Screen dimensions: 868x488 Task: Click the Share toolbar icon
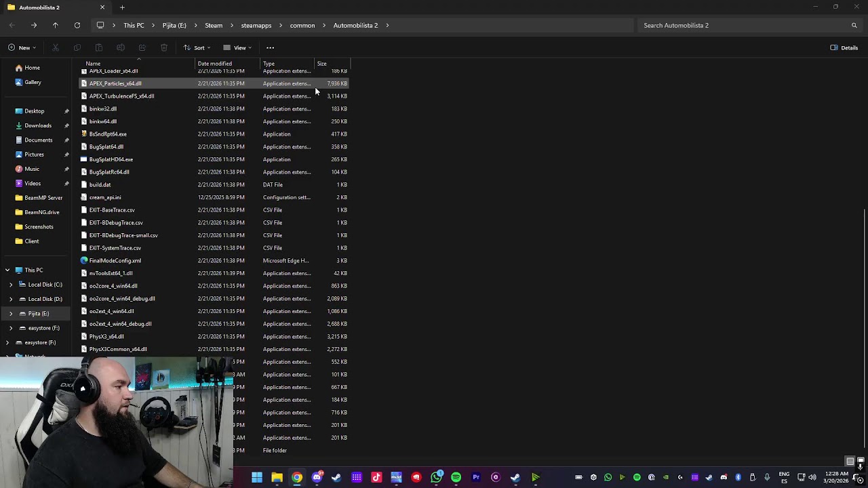(142, 47)
